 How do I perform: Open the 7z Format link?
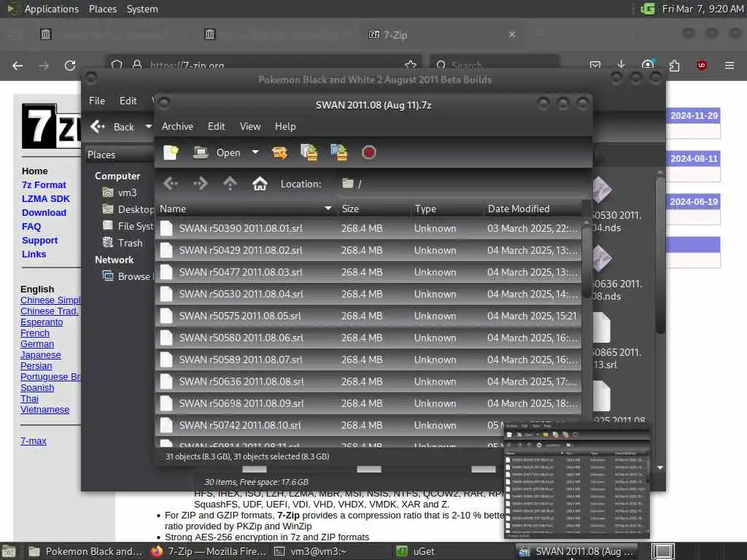click(x=44, y=184)
